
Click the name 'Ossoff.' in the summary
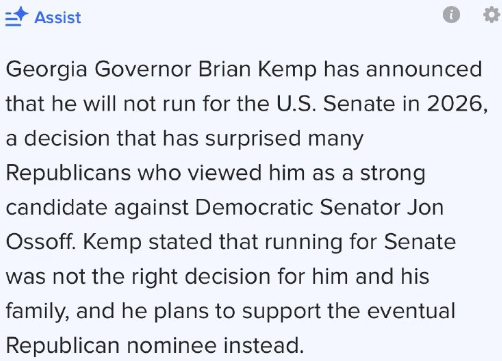[x=41, y=242]
